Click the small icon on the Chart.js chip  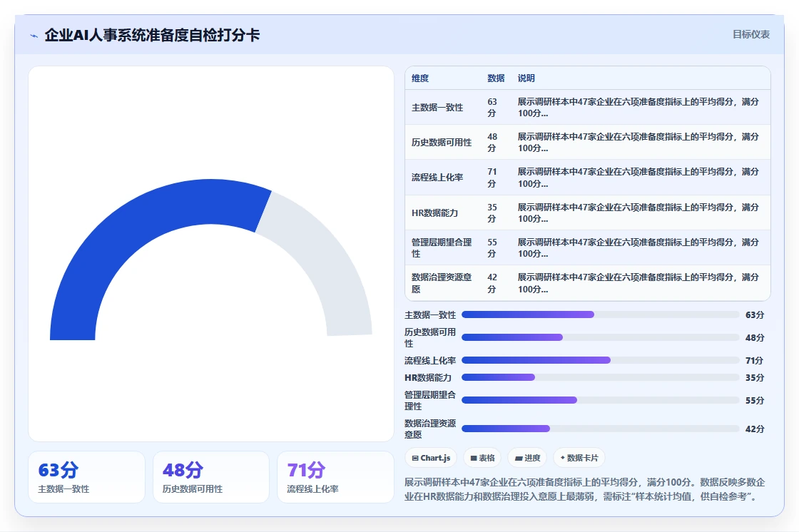(x=414, y=458)
